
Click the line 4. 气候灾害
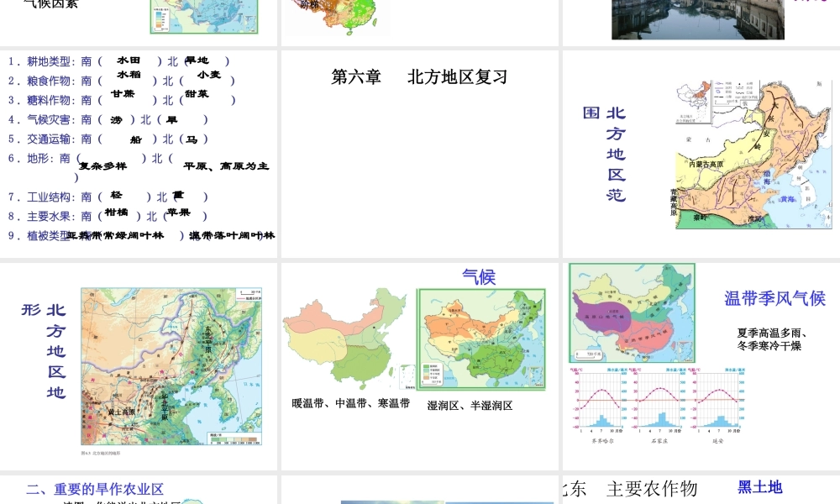tap(108, 119)
